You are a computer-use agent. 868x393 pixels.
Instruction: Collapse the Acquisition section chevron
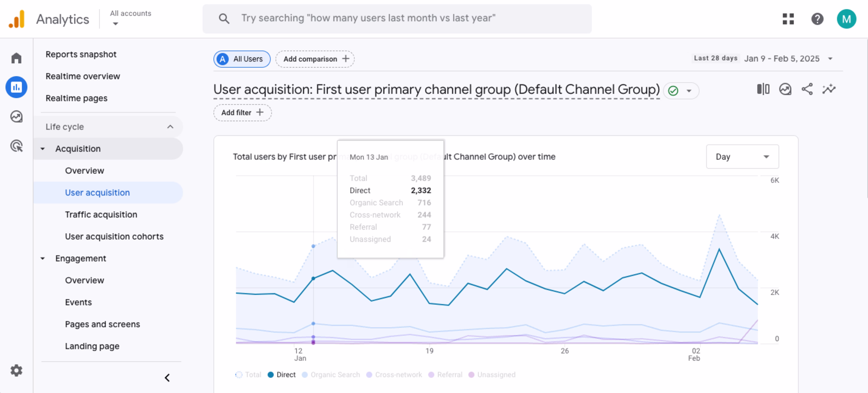pyautogui.click(x=42, y=149)
